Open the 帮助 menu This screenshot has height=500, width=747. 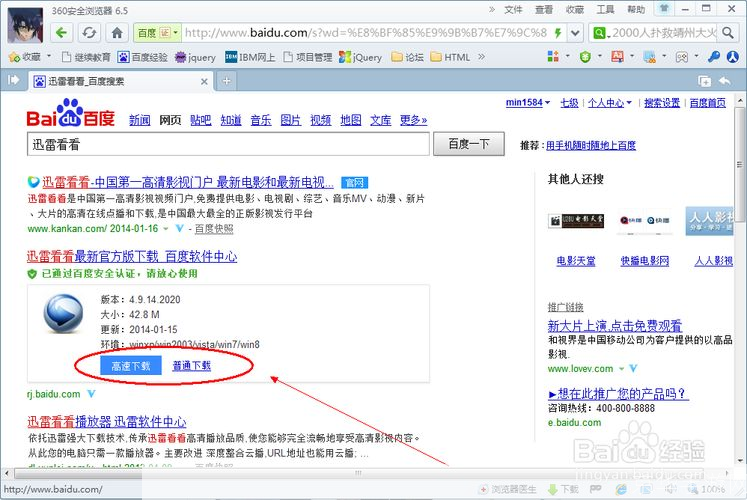click(636, 10)
